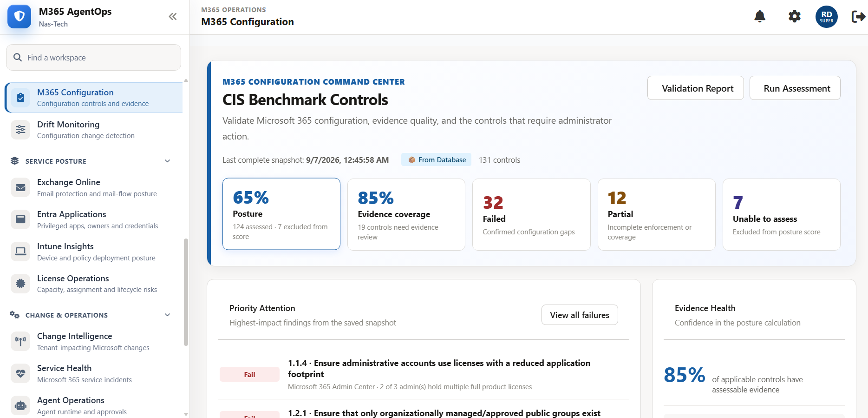Image resolution: width=868 pixels, height=418 pixels.
Task: Click the Service Health heartbeat icon
Action: click(20, 373)
